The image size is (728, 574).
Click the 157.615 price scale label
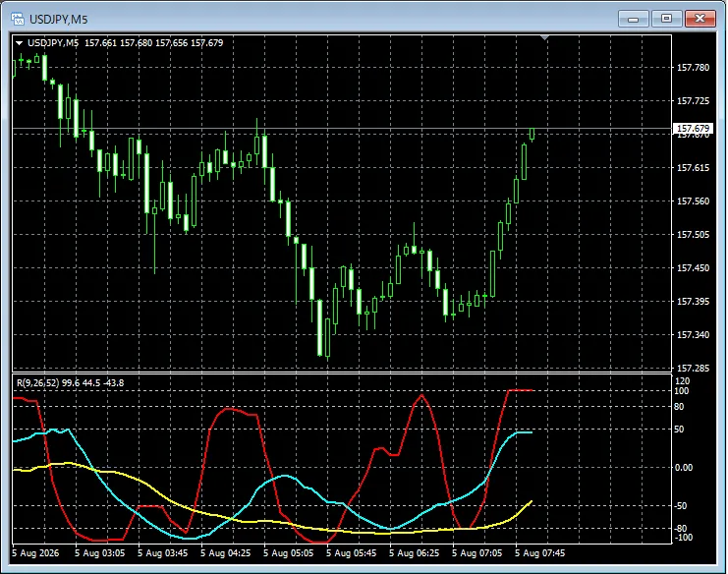[x=693, y=168]
